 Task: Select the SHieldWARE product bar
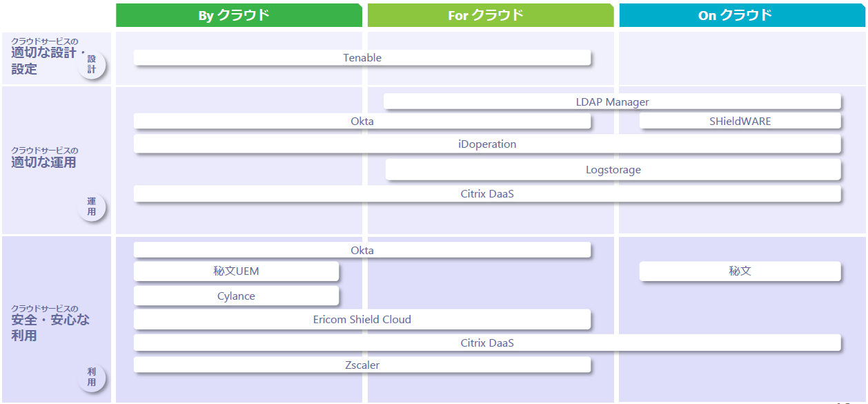tap(740, 122)
